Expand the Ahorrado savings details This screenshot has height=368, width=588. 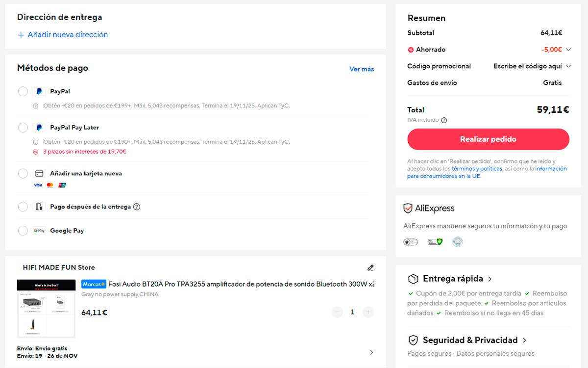(568, 50)
